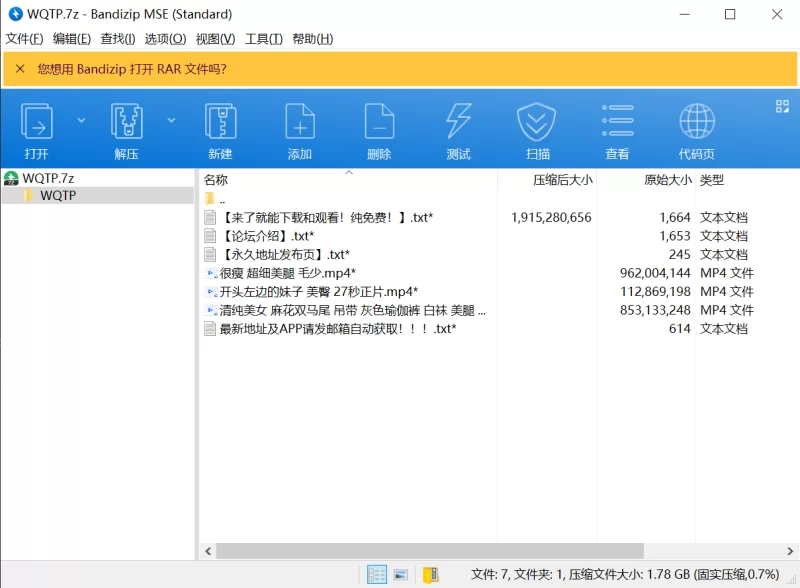Expand the 打开 dropdown arrow

pyautogui.click(x=81, y=120)
